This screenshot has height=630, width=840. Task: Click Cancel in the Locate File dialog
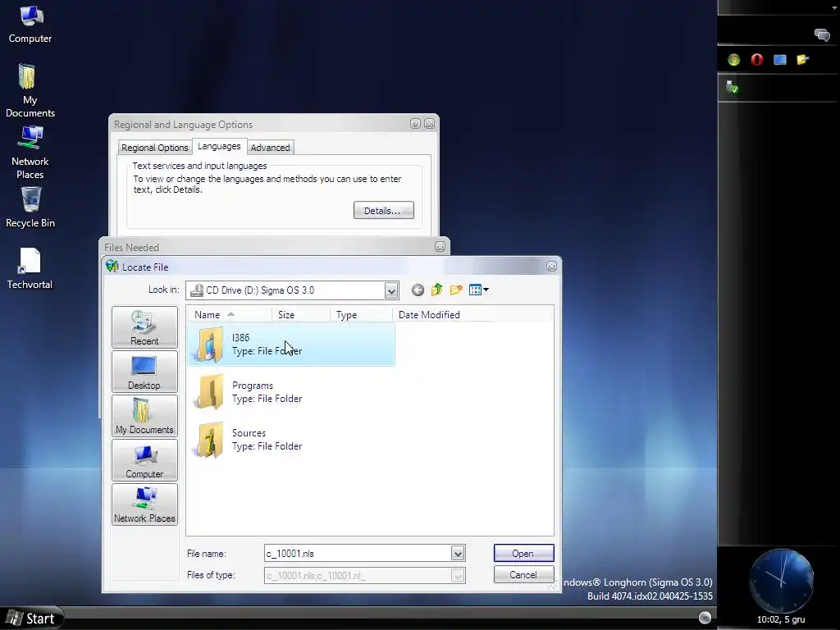523,575
